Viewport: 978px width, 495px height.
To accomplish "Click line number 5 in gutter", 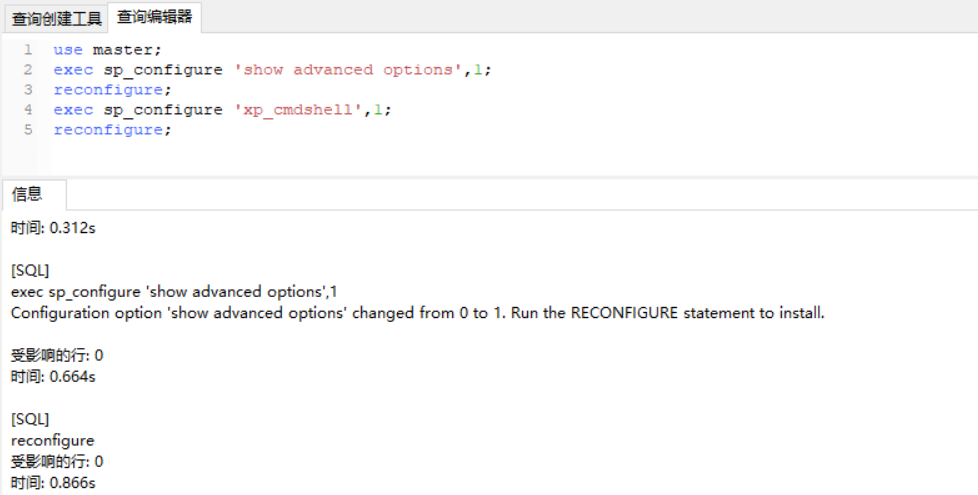I will [x=28, y=129].
